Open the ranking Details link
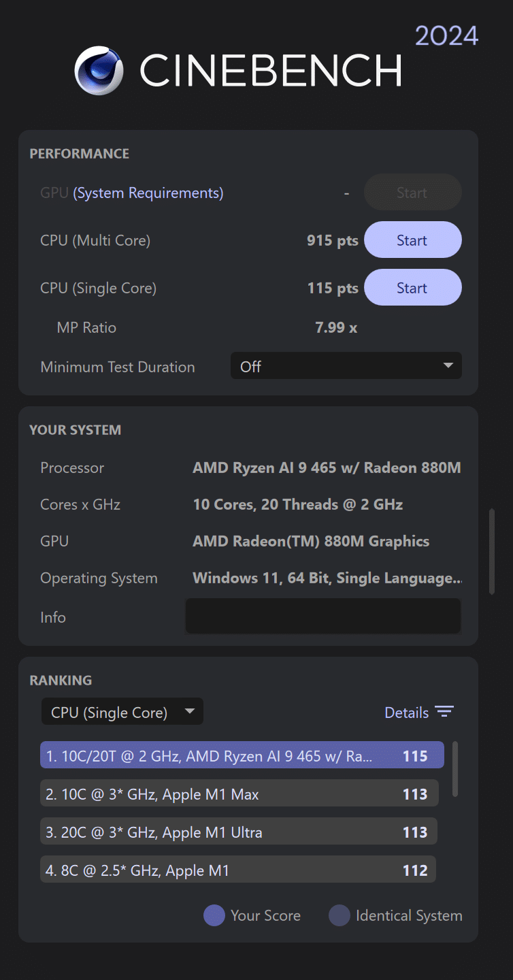The width and height of the screenshot is (513, 980). click(x=406, y=713)
